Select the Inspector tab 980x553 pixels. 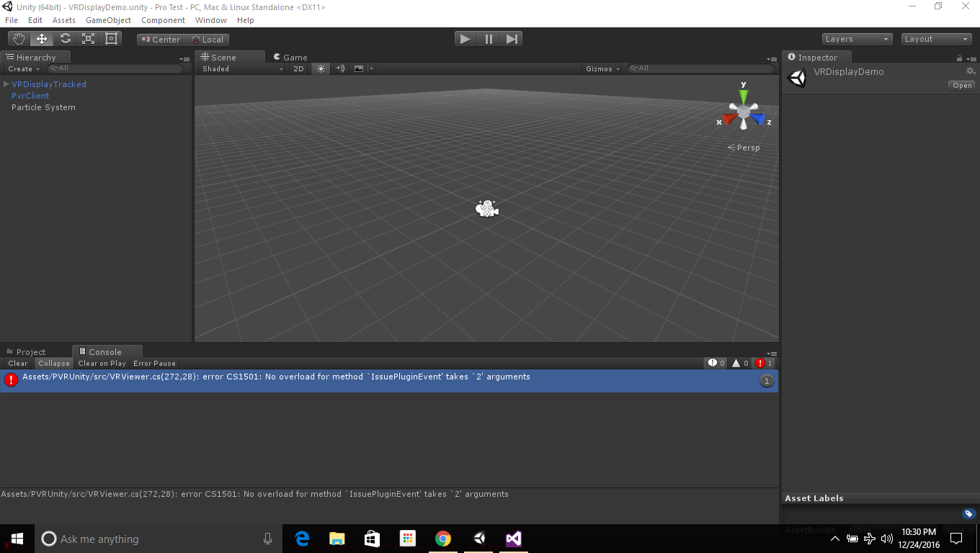817,58
